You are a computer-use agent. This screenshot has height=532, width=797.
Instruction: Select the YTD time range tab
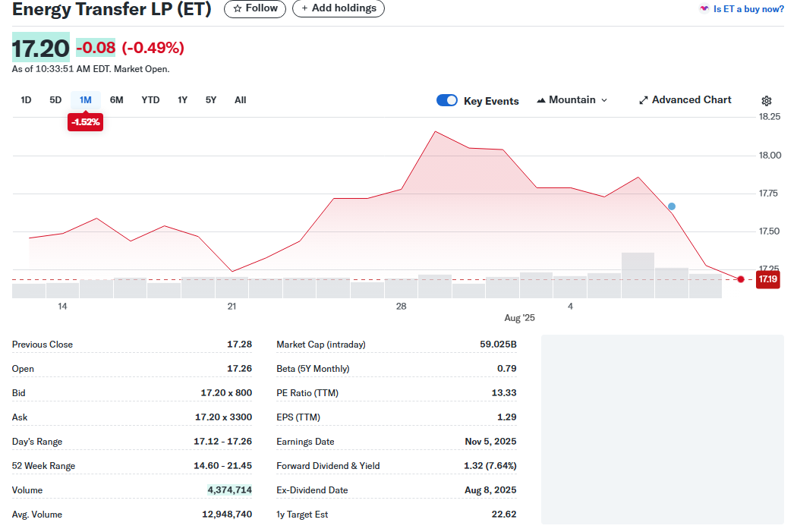pyautogui.click(x=150, y=100)
